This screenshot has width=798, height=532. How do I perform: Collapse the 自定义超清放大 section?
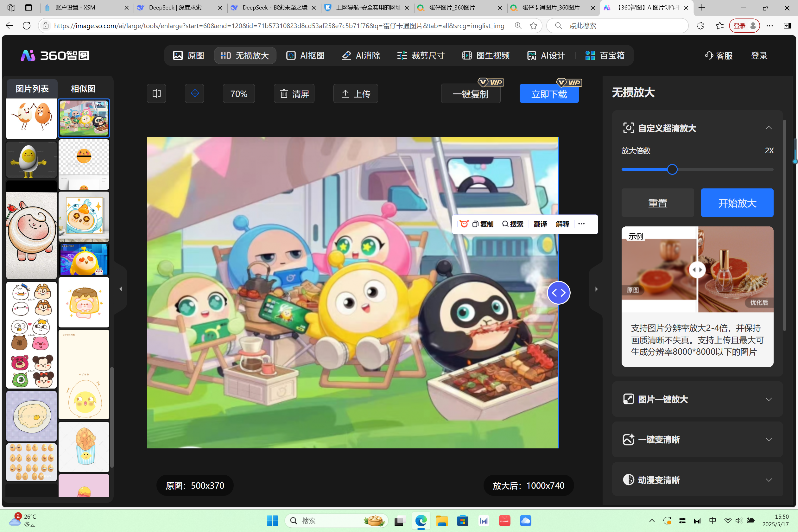pos(769,128)
